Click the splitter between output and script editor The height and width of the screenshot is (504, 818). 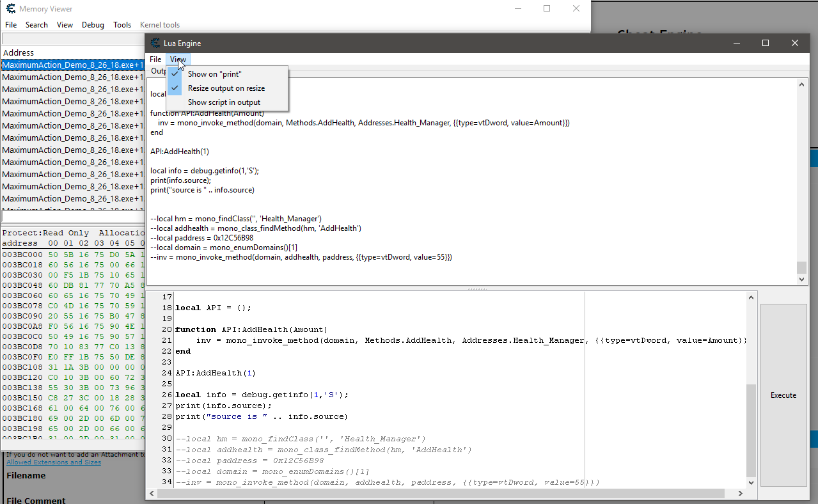click(476, 289)
